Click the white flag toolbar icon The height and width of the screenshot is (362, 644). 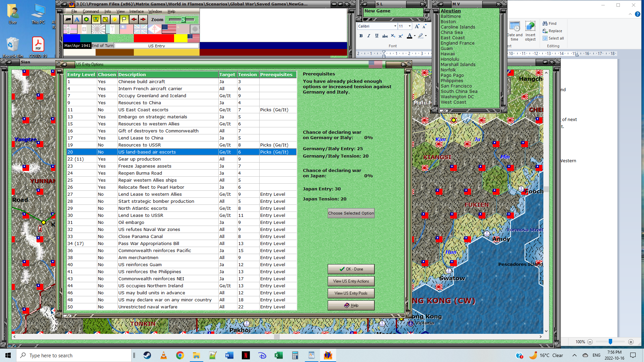(x=124, y=19)
